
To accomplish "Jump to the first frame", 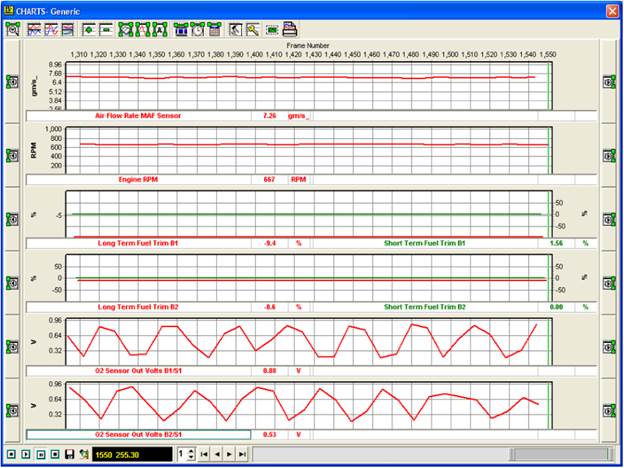I will click(204, 454).
